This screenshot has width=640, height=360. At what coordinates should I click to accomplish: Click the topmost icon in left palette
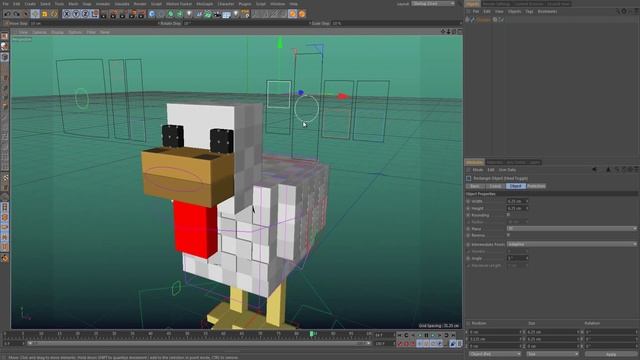4,37
